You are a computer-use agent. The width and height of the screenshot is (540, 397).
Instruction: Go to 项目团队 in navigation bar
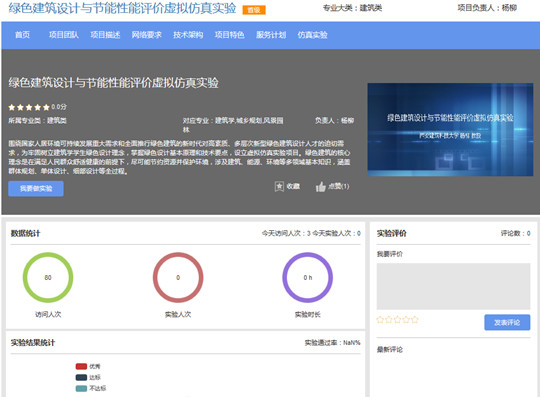(64, 35)
